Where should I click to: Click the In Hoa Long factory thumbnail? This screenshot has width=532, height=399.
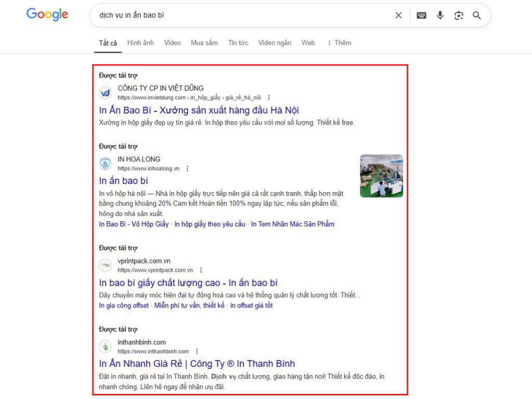click(381, 176)
